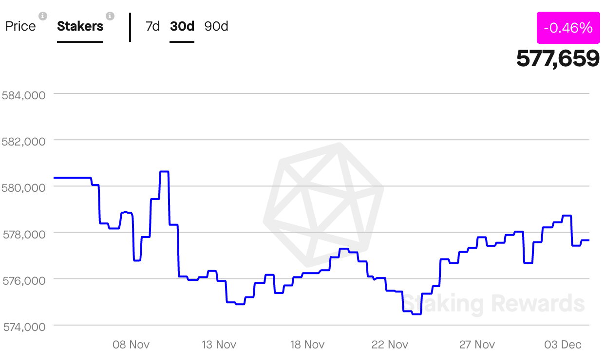Click the 577,659 stakers count
Image resolution: width=605 pixels, height=364 pixels.
[x=558, y=59]
